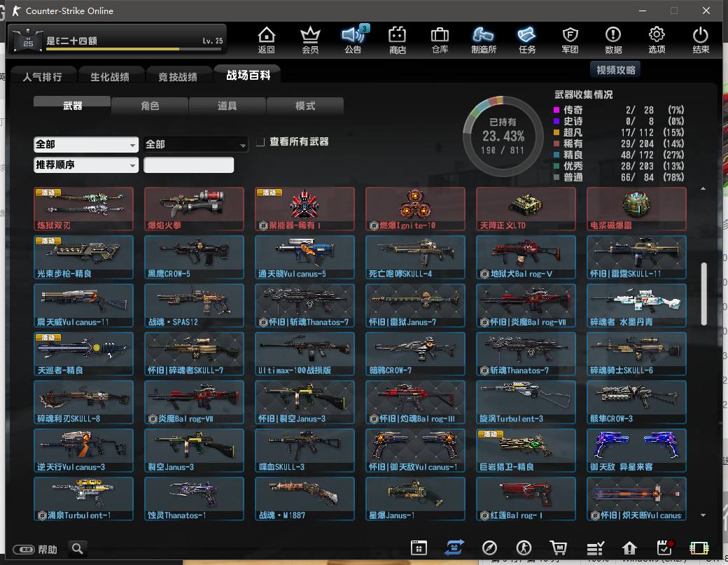Click the 返回 home icon

(267, 39)
